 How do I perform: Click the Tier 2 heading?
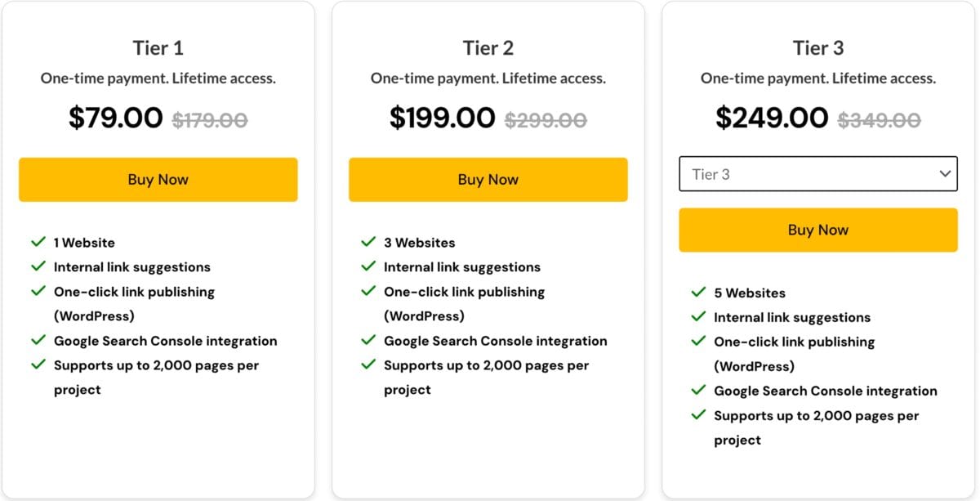point(488,48)
